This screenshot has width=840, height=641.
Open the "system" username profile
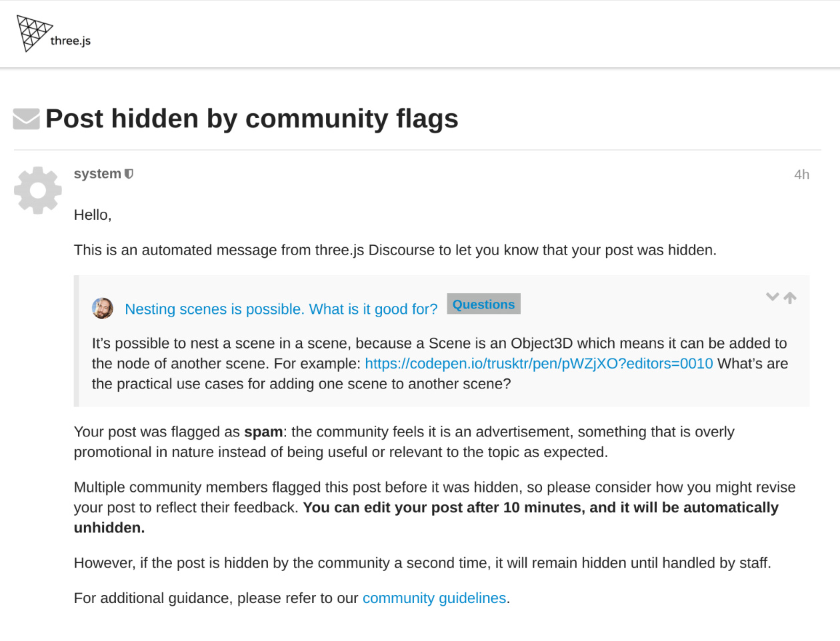tap(97, 174)
